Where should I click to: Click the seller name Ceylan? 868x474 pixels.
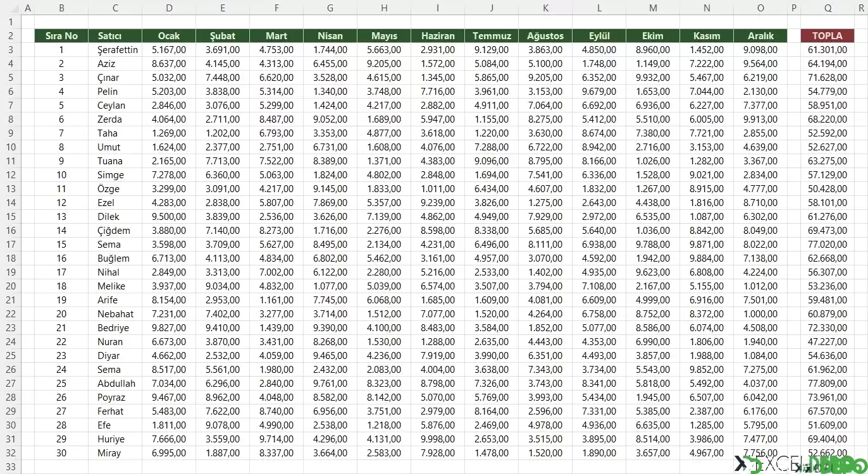111,106
